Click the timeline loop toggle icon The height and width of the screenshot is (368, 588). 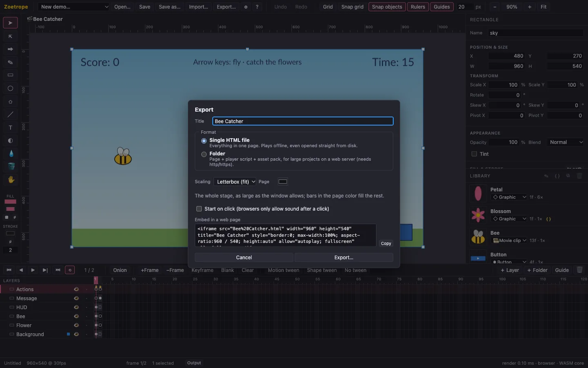pyautogui.click(x=70, y=270)
